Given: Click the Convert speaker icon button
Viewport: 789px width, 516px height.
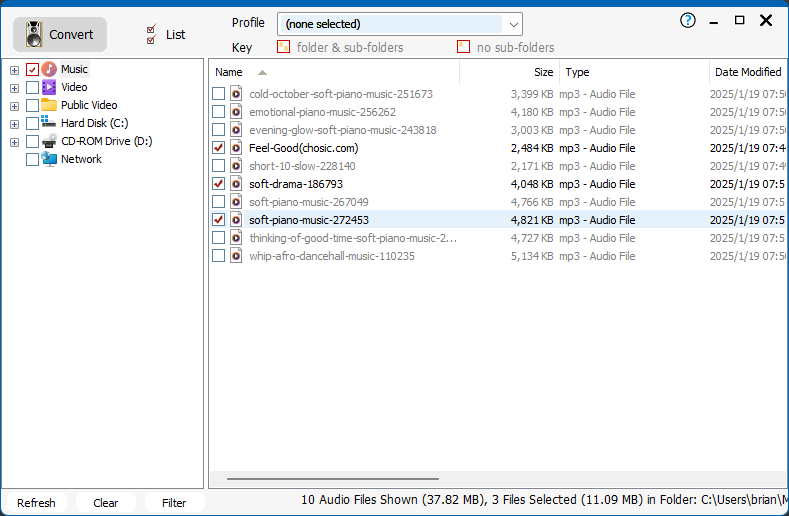Looking at the screenshot, I should (35, 35).
